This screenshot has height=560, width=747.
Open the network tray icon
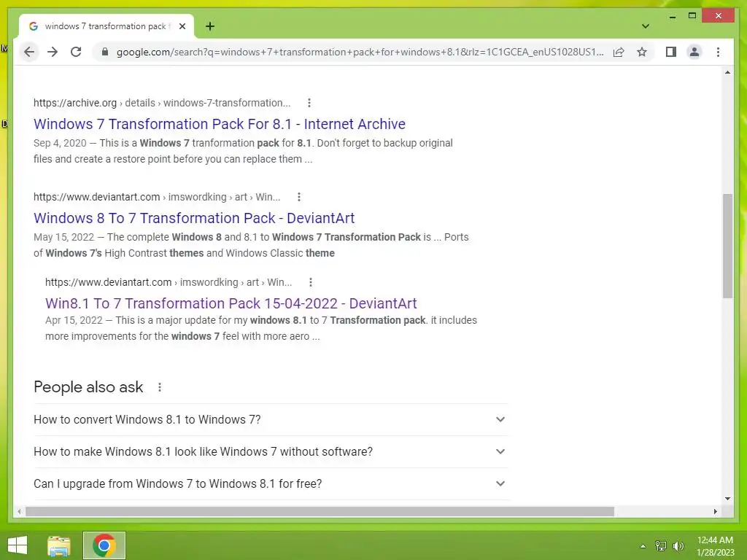(661, 546)
